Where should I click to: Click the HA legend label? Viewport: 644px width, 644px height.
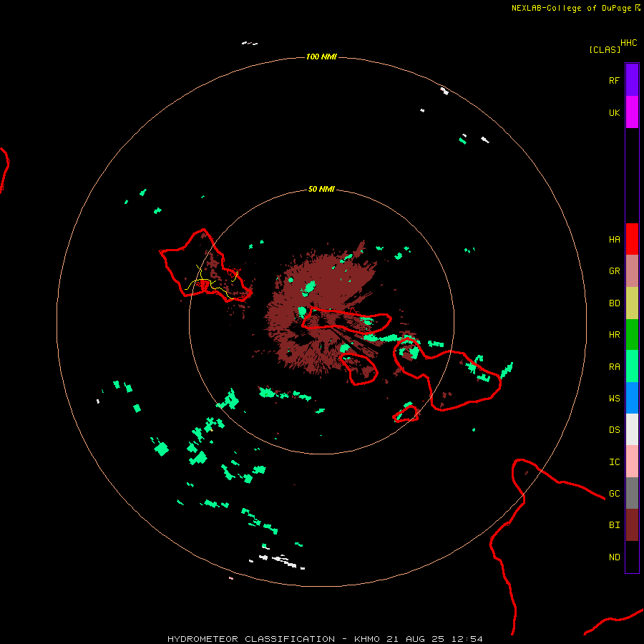point(614,240)
